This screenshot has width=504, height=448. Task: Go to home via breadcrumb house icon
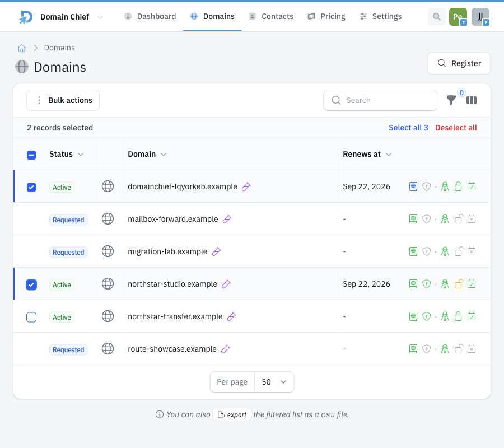pyautogui.click(x=21, y=48)
